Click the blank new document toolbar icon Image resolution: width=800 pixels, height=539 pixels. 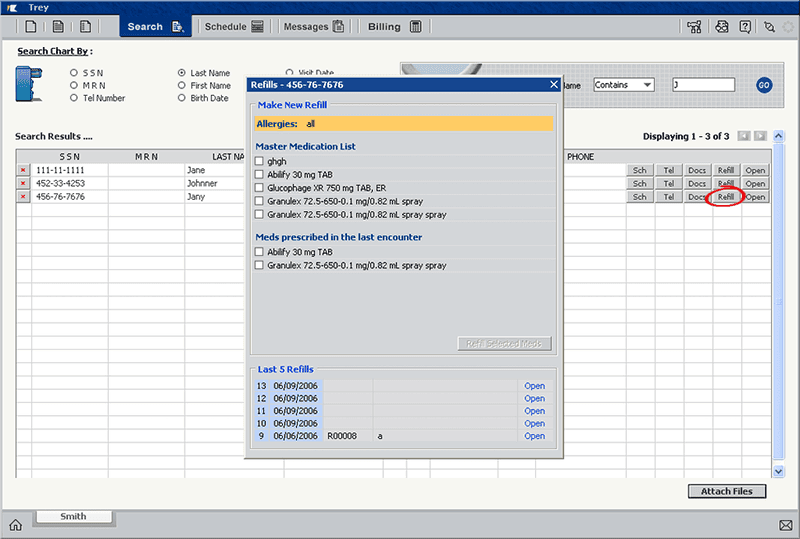[x=31, y=27]
